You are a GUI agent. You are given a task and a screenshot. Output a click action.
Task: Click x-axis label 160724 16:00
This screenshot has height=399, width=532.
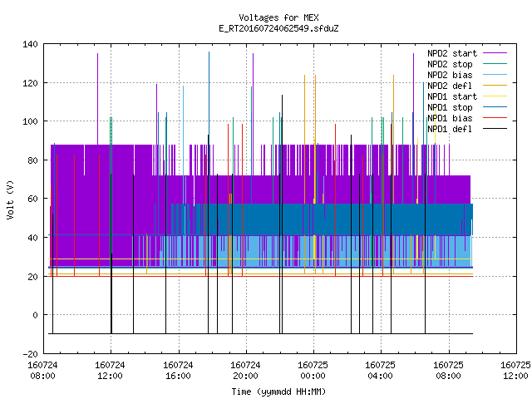(178, 371)
